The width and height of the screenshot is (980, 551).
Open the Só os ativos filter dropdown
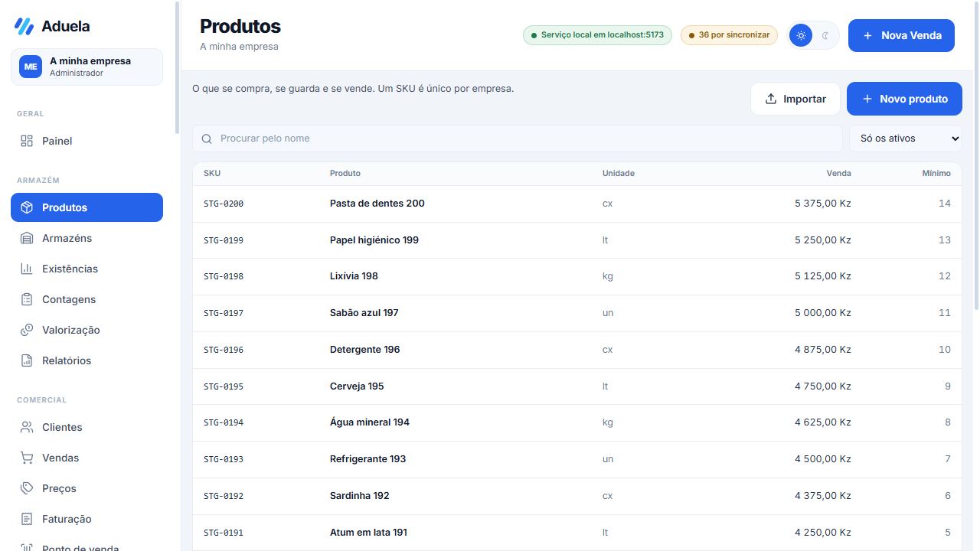(x=906, y=139)
